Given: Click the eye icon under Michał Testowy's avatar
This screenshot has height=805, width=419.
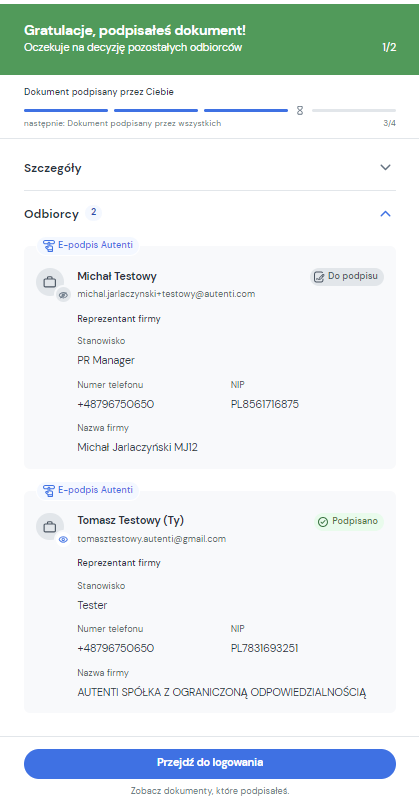Looking at the screenshot, I should (63, 295).
